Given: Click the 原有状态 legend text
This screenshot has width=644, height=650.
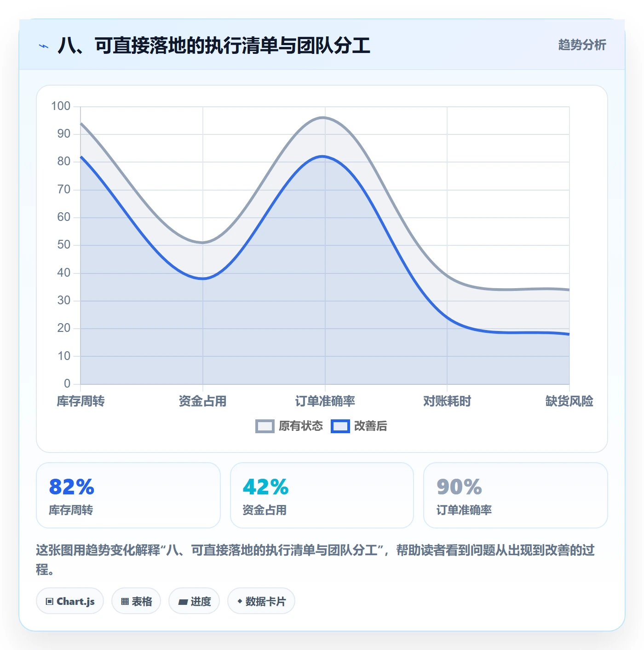Looking at the screenshot, I should pyautogui.click(x=301, y=426).
